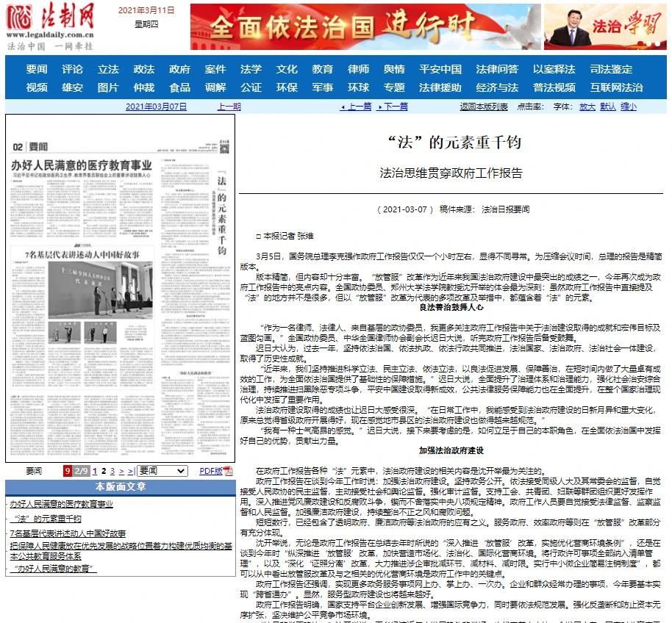Open list article “法”的元素重千钧
This screenshot has width=672, height=623.
46,519
